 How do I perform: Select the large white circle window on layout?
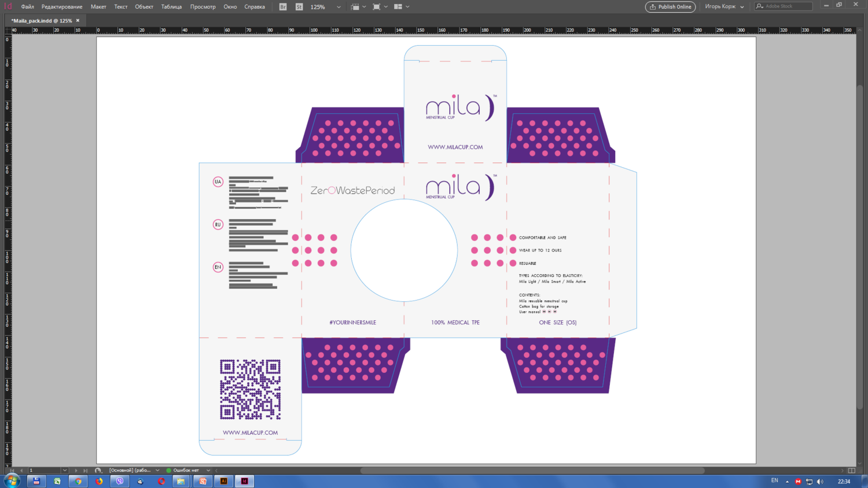pyautogui.click(x=404, y=250)
